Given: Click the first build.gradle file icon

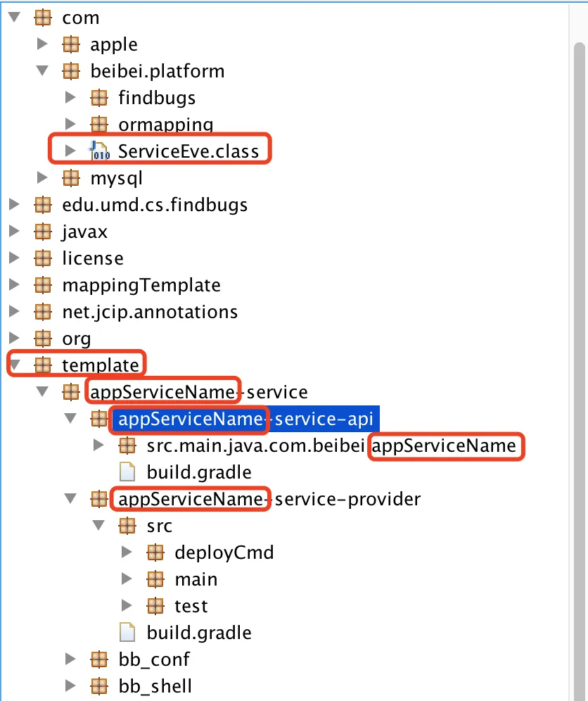Looking at the screenshot, I should 127,472.
